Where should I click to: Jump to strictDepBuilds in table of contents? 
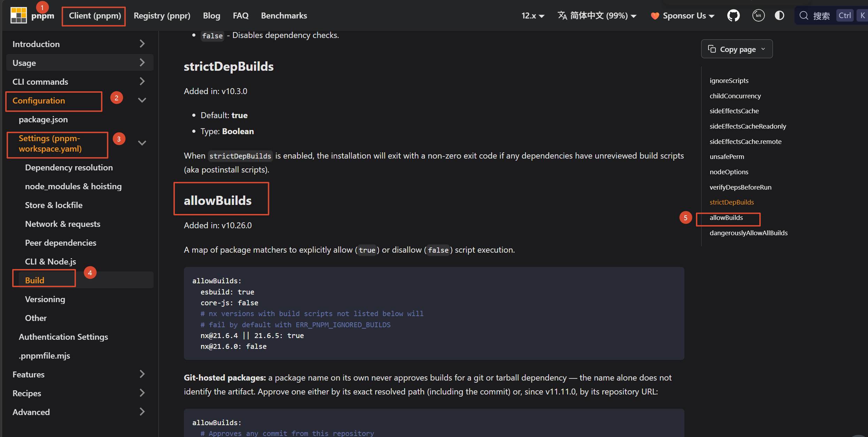pos(732,202)
